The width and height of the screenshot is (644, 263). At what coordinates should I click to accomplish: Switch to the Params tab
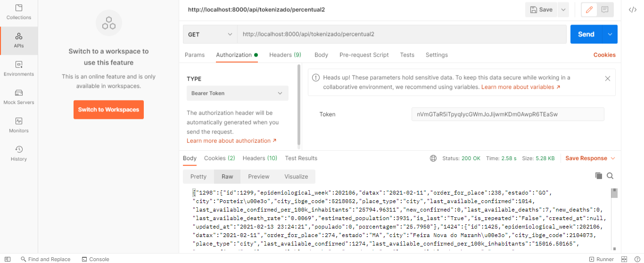click(x=195, y=55)
